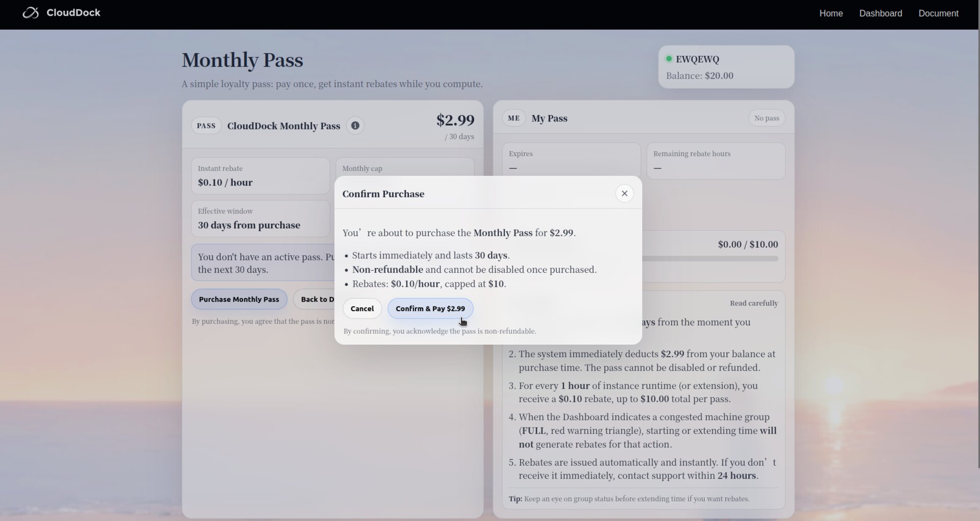Open the pass info icon
Screen dimensions: 980x521
pos(355,126)
